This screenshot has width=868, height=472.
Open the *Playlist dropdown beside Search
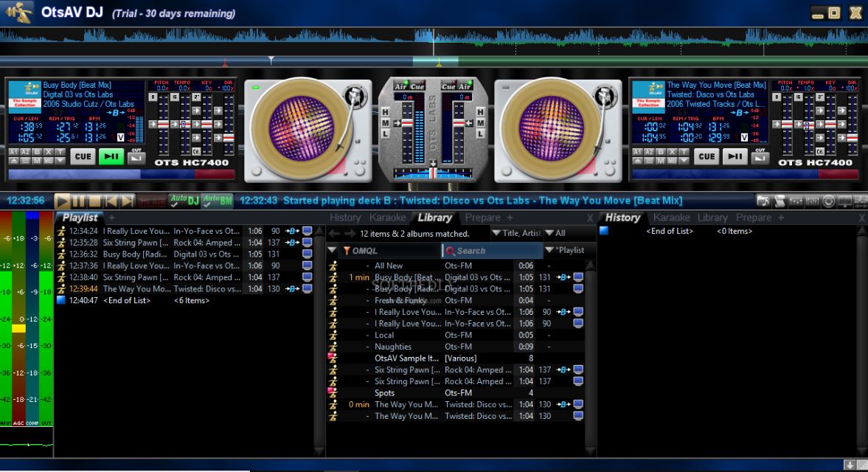click(x=565, y=250)
